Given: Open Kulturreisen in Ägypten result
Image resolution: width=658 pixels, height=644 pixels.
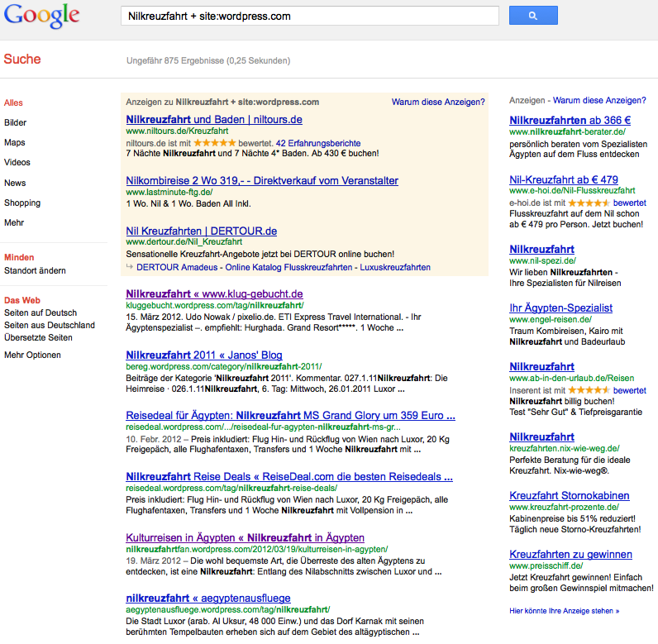Looking at the screenshot, I should pos(245,538).
